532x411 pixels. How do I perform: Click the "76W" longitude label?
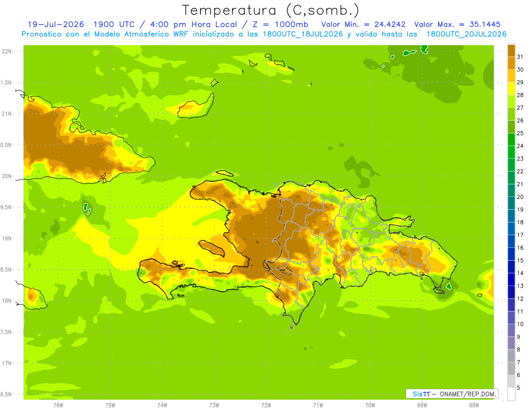click(58, 405)
